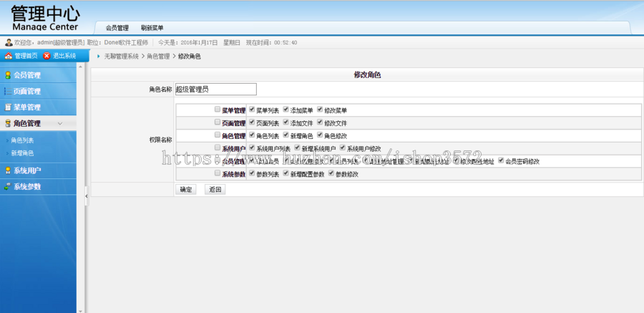Go to 管理首页 link
The image size is (644, 313).
(26, 56)
